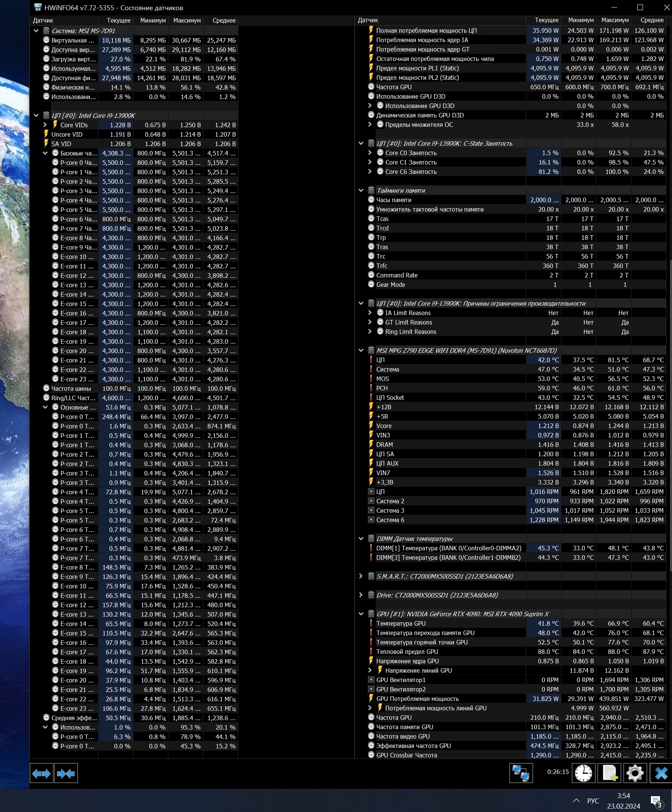Image resolution: width=672 pixels, height=812 pixels.
Task: Select the Tcas memory timing row
Action: [510, 219]
